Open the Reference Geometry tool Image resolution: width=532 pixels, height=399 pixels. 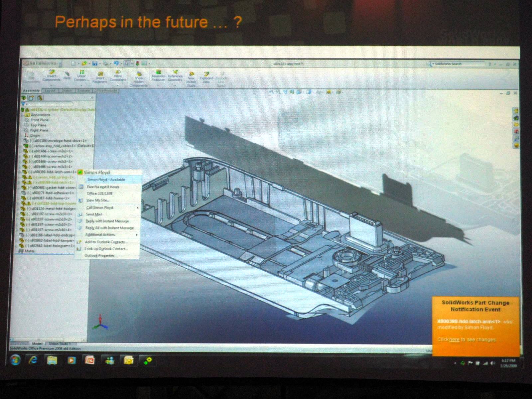[175, 75]
